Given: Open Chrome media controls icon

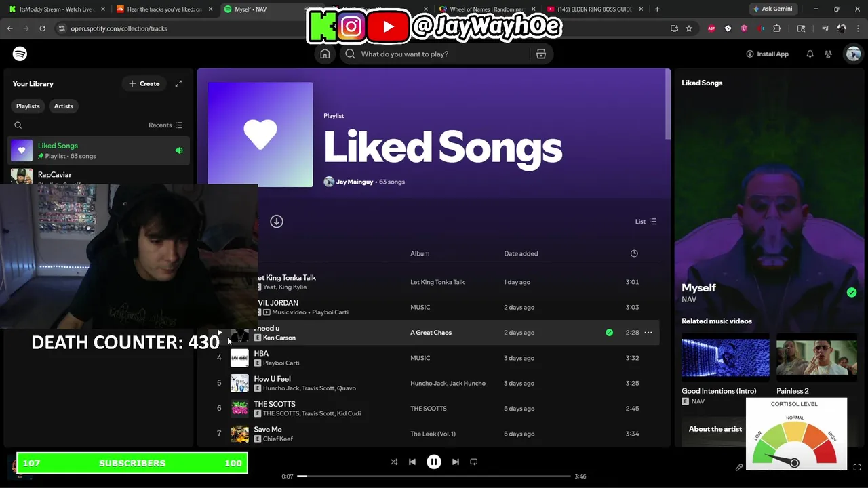Looking at the screenshot, I should point(825,28).
